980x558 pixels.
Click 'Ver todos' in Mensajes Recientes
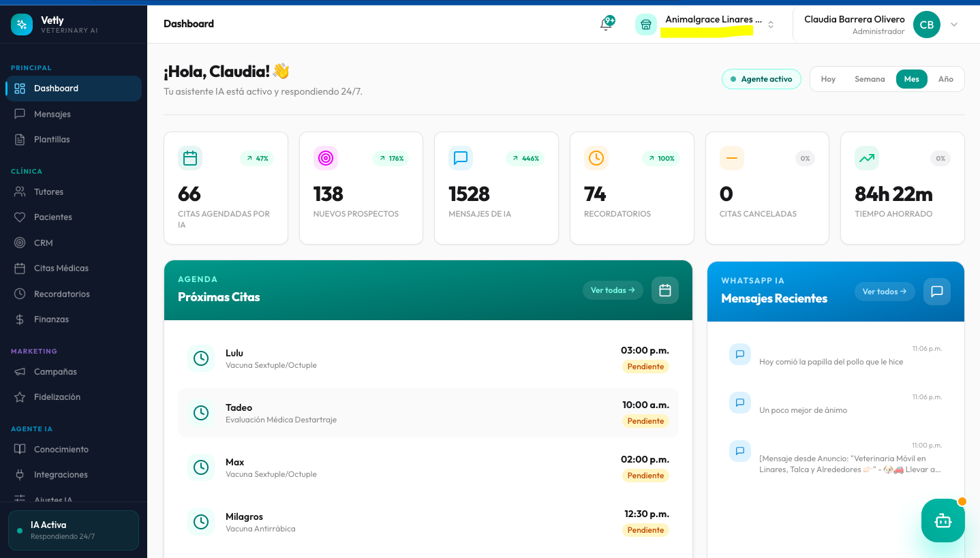tap(885, 292)
